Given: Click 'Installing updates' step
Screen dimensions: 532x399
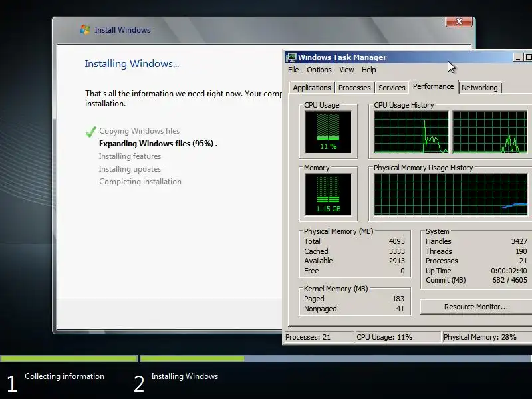Looking at the screenshot, I should pos(130,169).
